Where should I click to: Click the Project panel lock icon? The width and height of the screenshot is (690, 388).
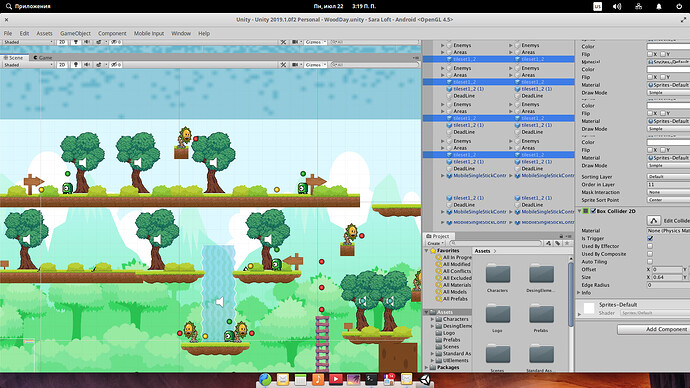coord(561,236)
